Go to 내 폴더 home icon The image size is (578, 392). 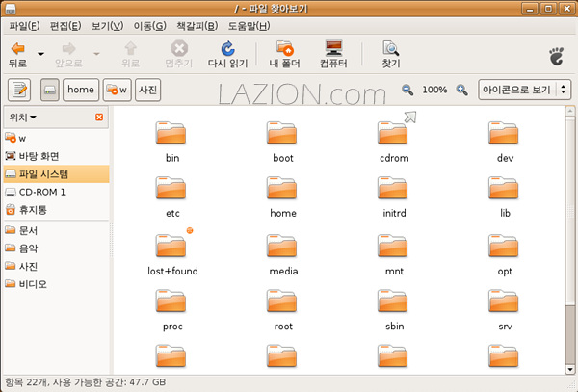pos(284,48)
